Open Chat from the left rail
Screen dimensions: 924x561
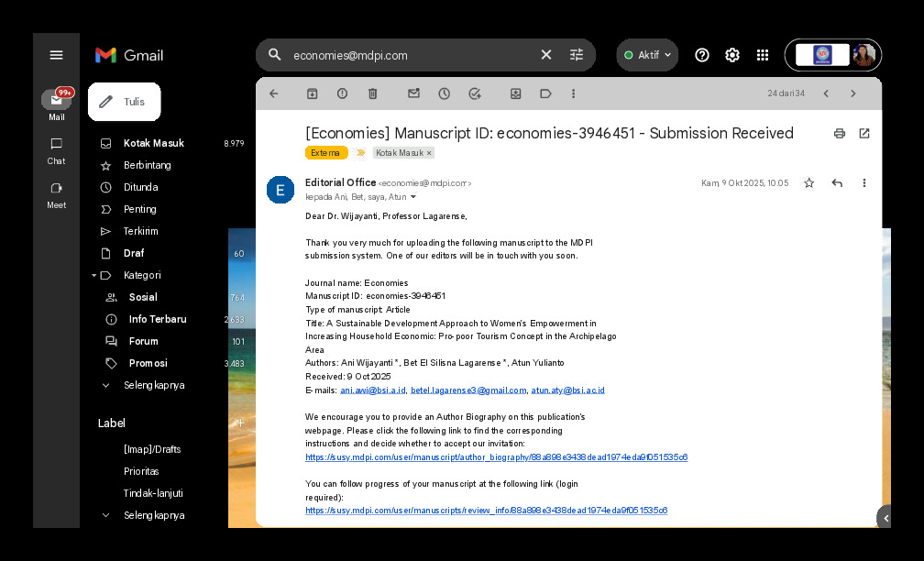click(x=57, y=151)
